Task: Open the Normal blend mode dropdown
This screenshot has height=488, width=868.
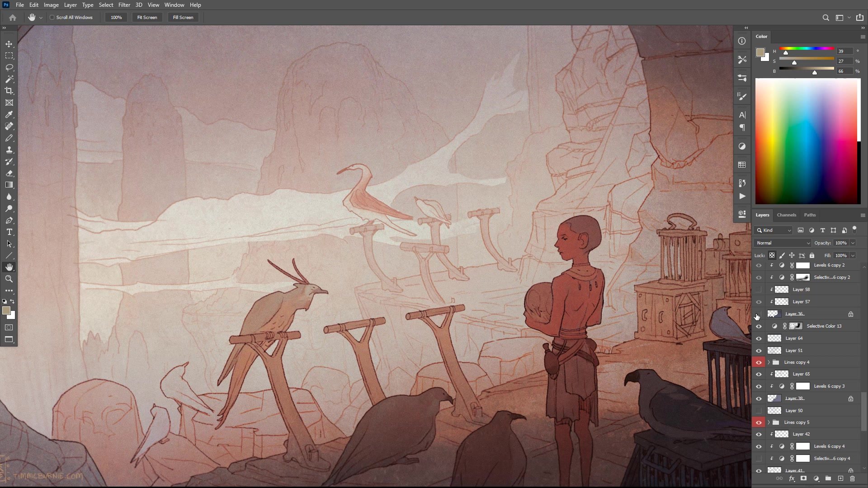Action: point(782,243)
